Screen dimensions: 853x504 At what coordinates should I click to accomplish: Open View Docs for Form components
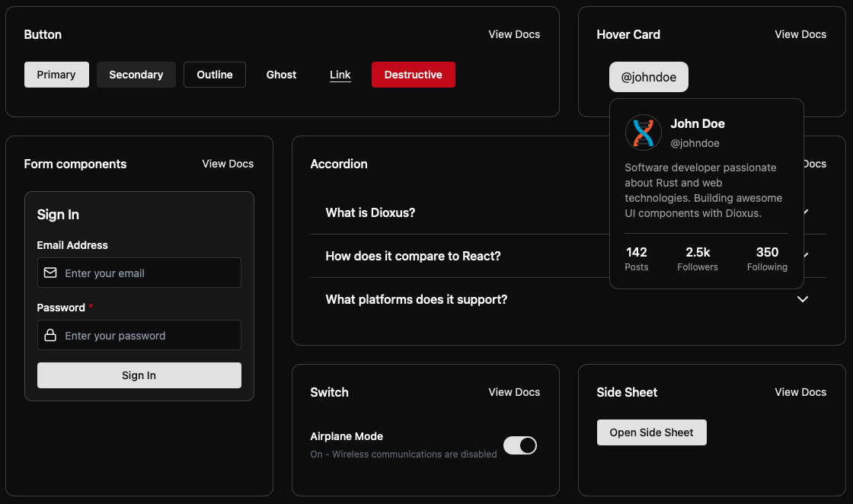(x=228, y=164)
